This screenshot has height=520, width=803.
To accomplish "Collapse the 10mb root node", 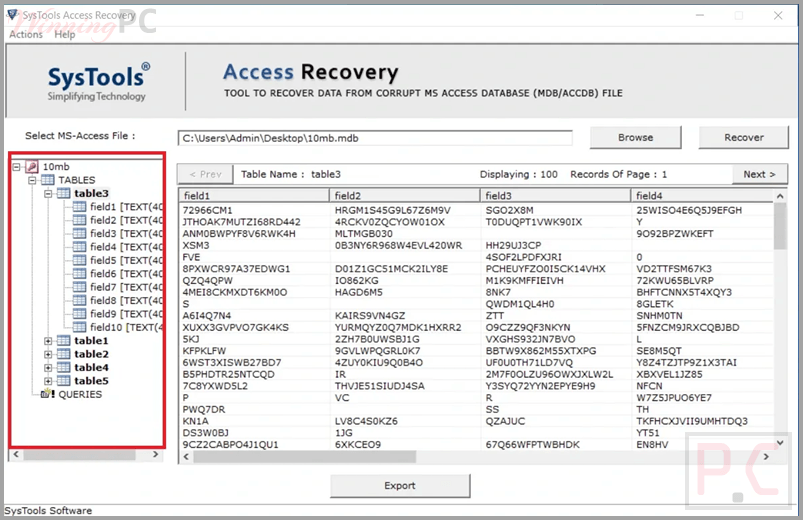I will [16, 167].
